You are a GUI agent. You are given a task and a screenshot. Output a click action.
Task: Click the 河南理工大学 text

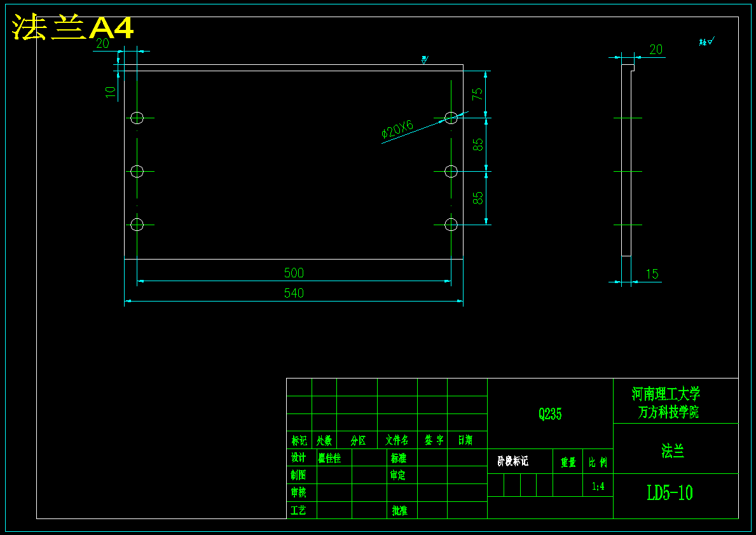click(666, 394)
